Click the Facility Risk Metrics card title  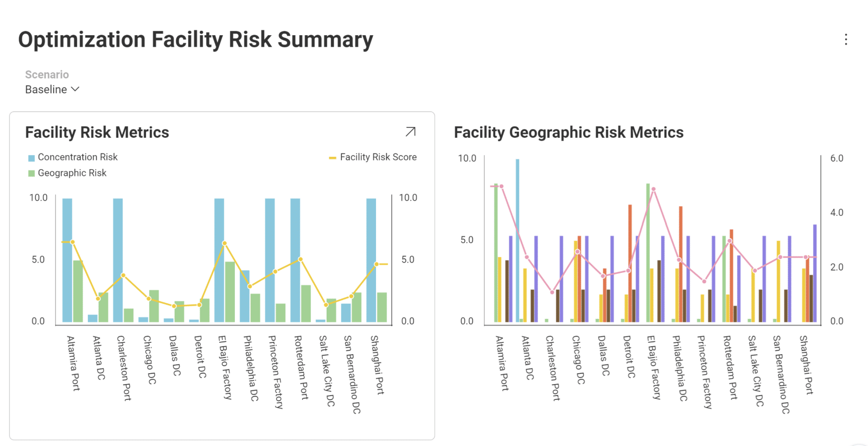97,132
